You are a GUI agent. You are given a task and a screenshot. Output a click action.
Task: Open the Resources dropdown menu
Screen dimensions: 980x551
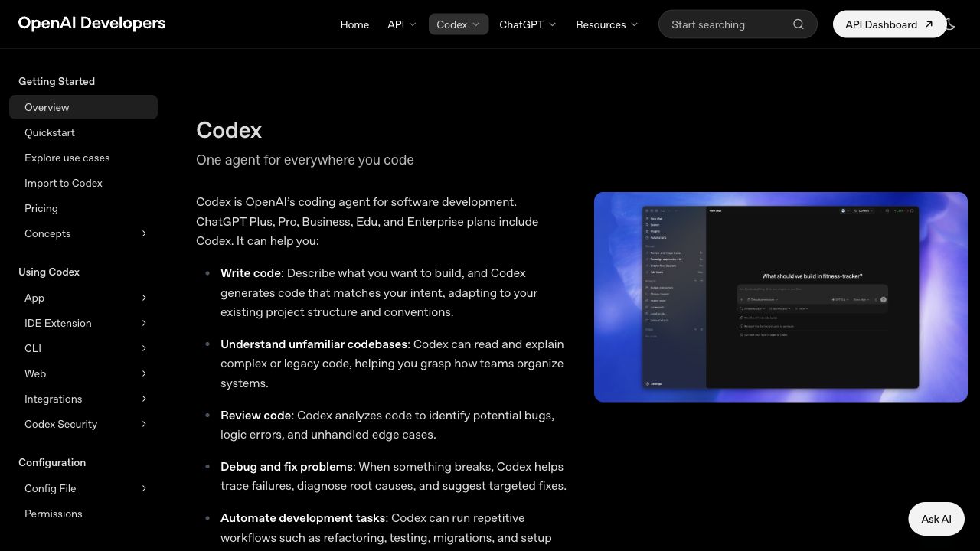(x=607, y=24)
